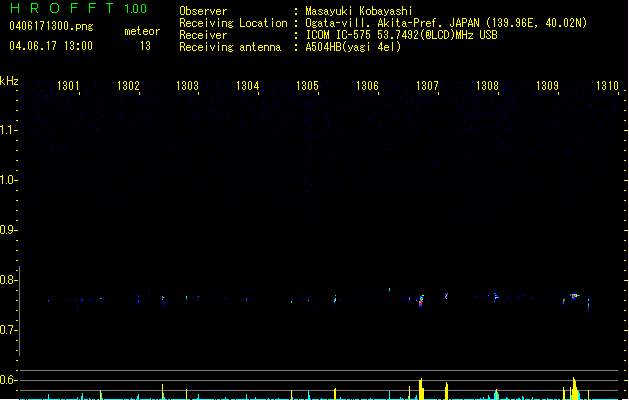Click the 1302 time marker
Viewport: 629px width, 400px height.
(x=128, y=86)
